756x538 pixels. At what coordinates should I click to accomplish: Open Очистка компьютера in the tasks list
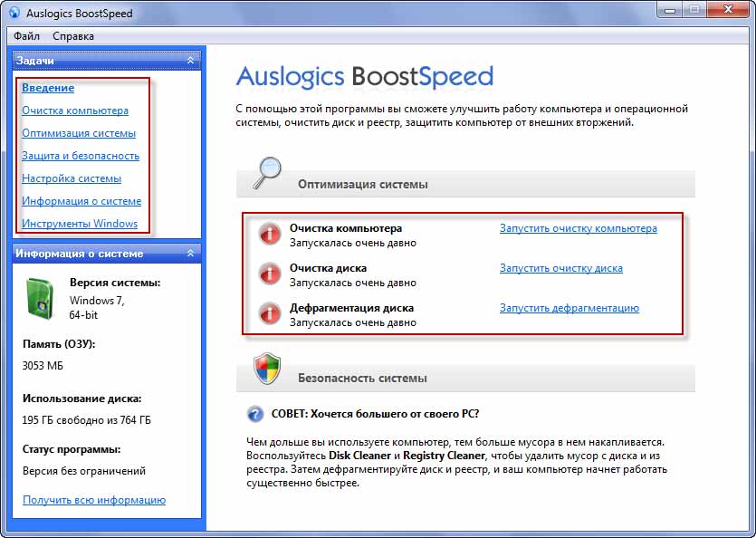75,110
